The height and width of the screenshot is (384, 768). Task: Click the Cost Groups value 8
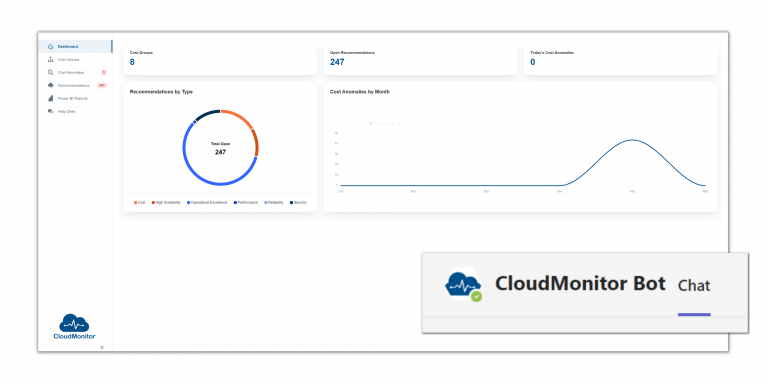[132, 62]
